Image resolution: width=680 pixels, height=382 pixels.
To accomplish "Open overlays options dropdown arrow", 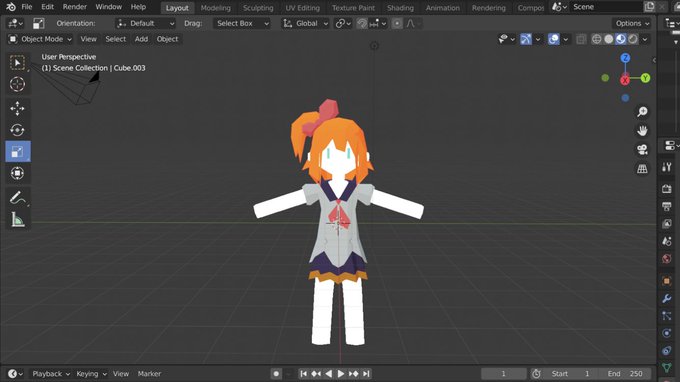I will point(566,39).
